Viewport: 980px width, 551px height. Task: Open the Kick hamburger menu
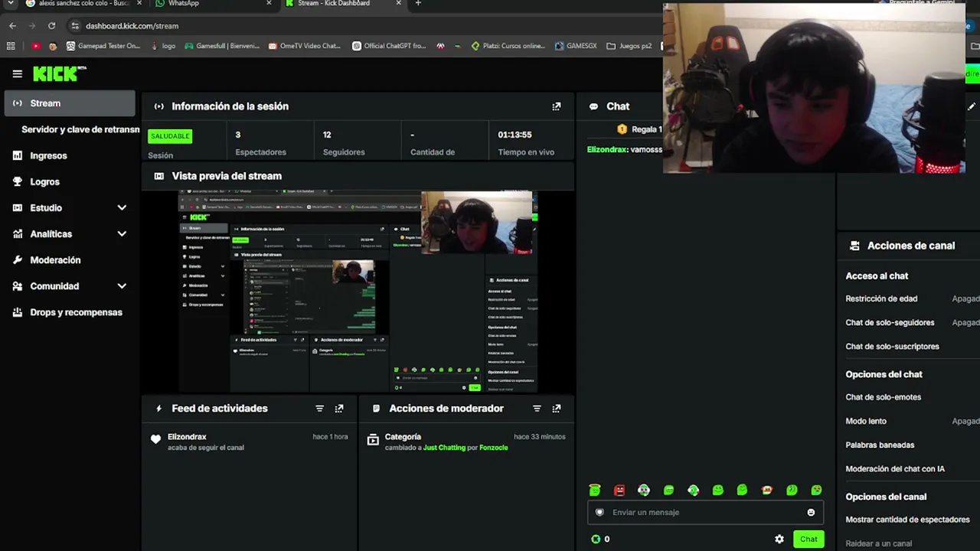[17, 73]
